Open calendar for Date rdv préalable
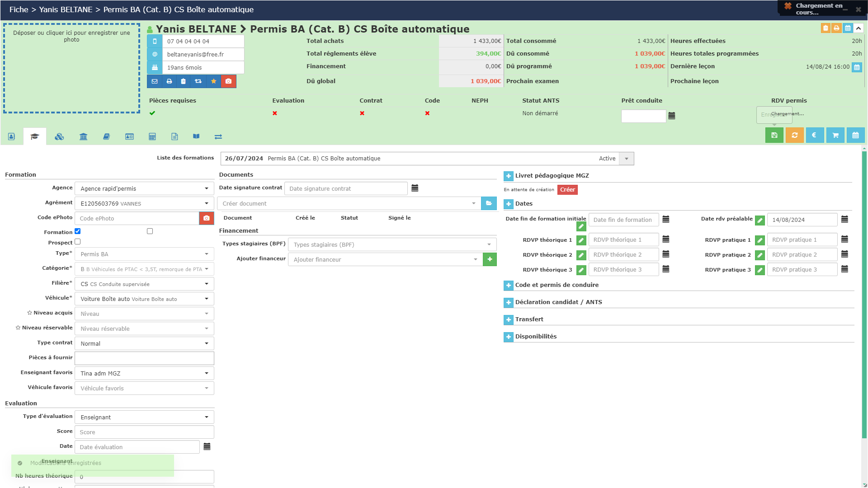The image size is (868, 488). pos(844,220)
